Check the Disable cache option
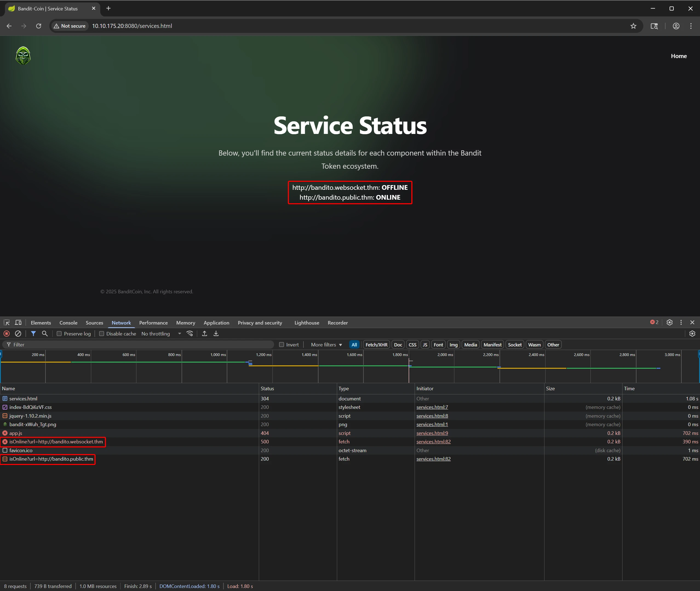 (x=102, y=334)
